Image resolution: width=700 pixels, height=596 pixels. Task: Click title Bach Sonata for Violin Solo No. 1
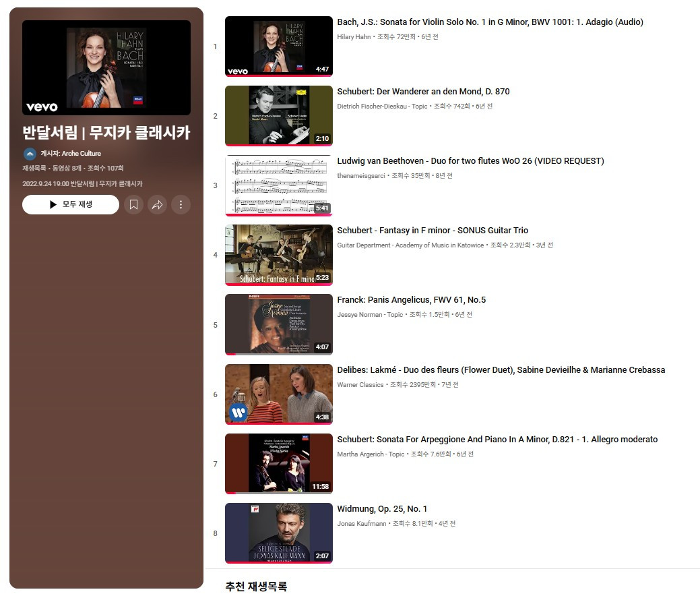click(x=490, y=22)
